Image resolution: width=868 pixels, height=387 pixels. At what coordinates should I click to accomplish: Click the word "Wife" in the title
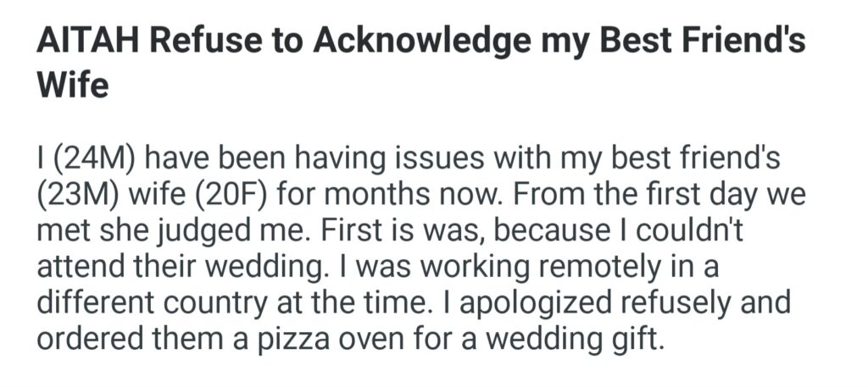tap(73, 85)
